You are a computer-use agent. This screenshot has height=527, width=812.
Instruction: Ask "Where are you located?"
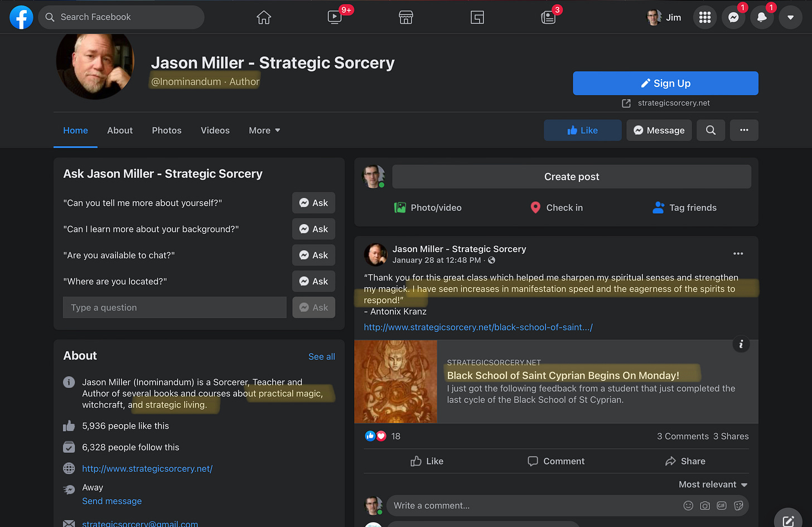(x=313, y=282)
